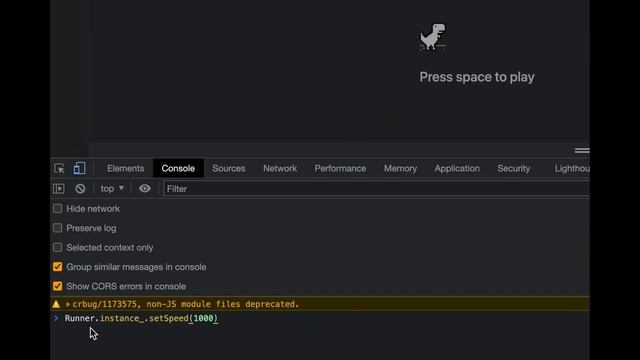Click the yellow warning triangle icon
640x360 pixels.
(56, 304)
